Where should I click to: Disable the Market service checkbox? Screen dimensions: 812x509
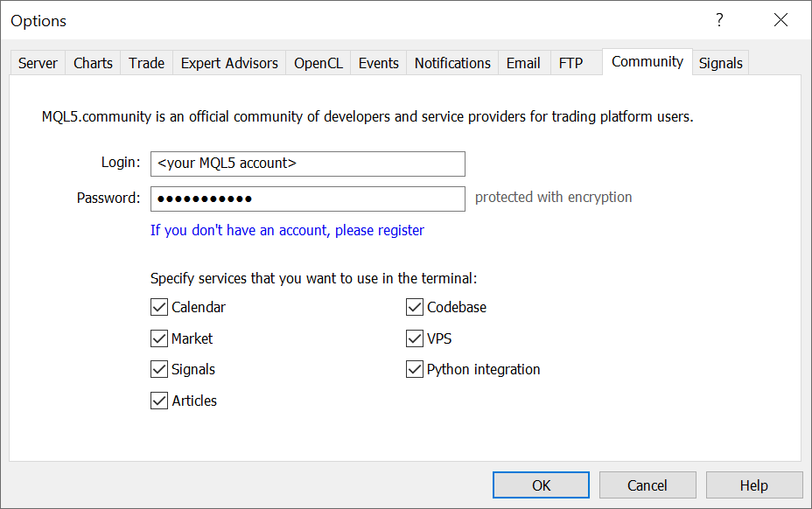point(158,338)
